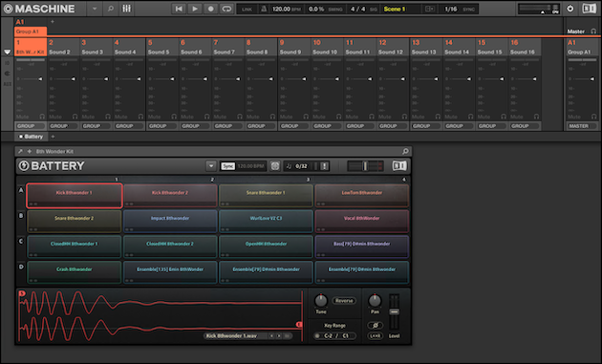Select Sound 16 channel header
602x364 pixels.
[x=525, y=47]
